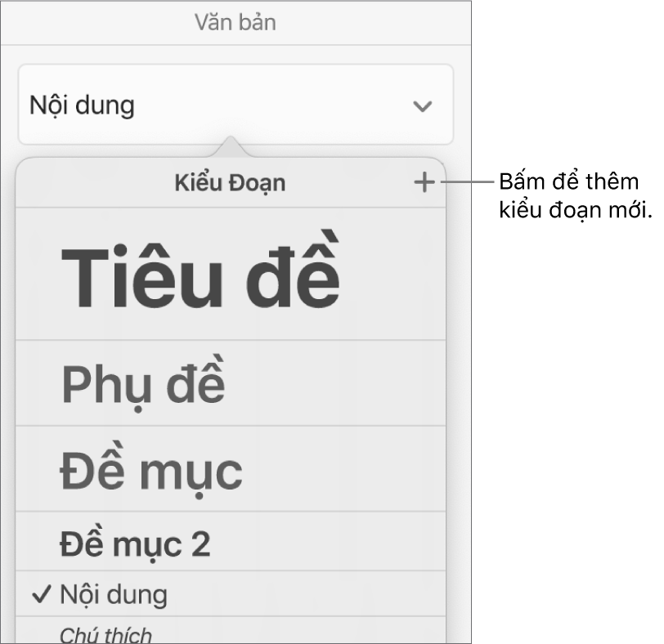Select the checked Nội dung style row

[x=231, y=593]
